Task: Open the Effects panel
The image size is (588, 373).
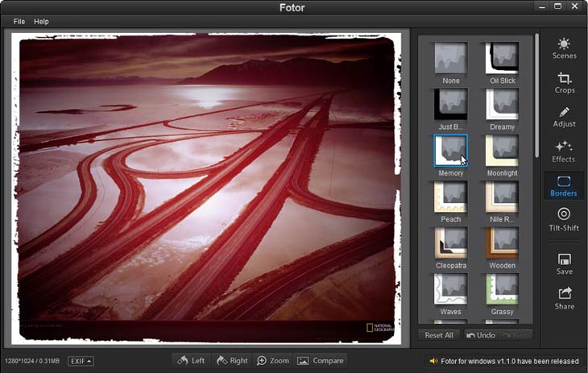Action: point(564,151)
